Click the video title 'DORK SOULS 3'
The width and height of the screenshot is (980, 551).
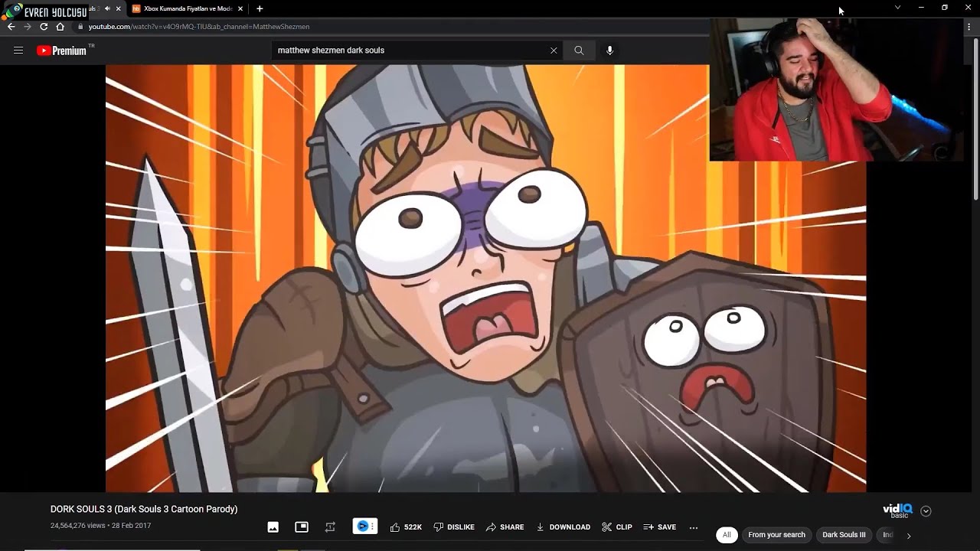144,509
